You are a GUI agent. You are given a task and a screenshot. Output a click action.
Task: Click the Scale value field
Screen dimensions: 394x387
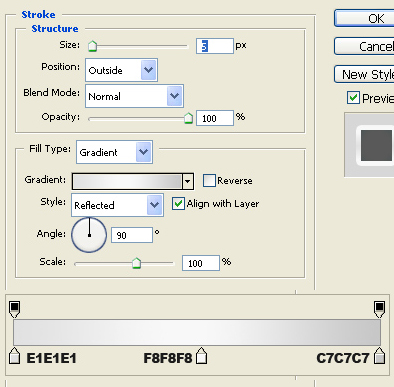[201, 263]
